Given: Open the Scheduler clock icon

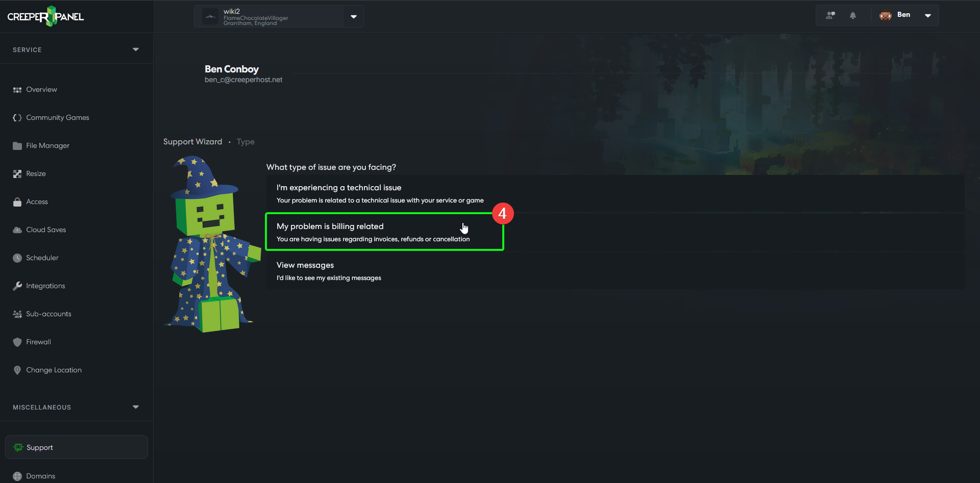Looking at the screenshot, I should click(x=17, y=258).
